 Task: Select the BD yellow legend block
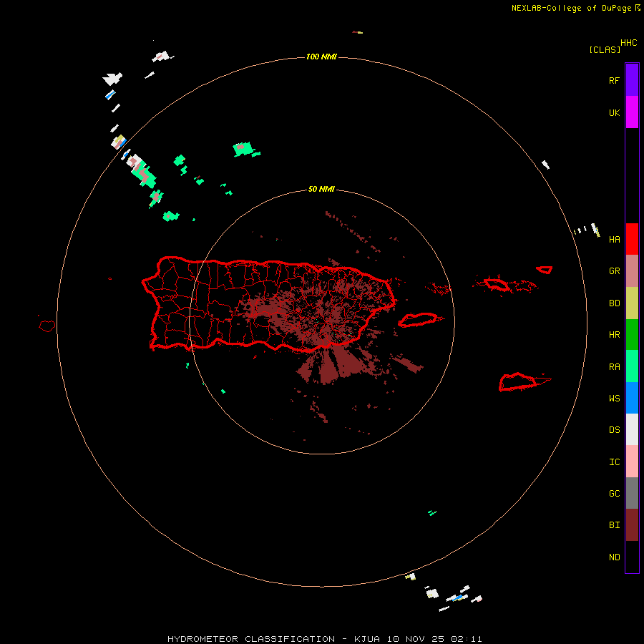[632, 303]
